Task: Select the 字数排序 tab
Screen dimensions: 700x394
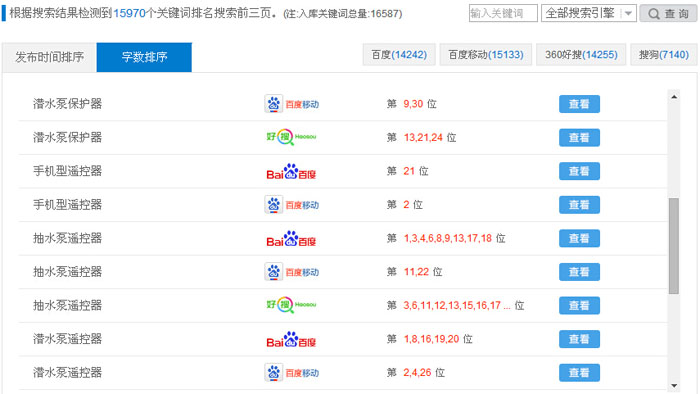Action: (x=144, y=57)
